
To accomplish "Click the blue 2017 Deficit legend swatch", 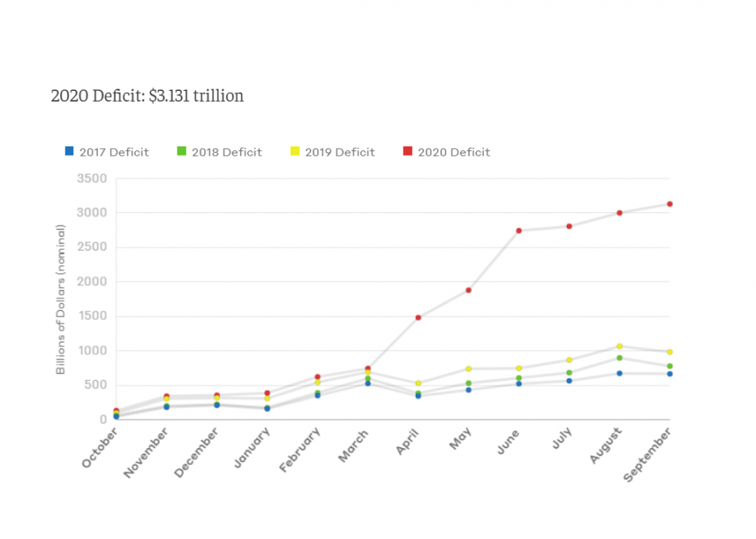I will (69, 151).
